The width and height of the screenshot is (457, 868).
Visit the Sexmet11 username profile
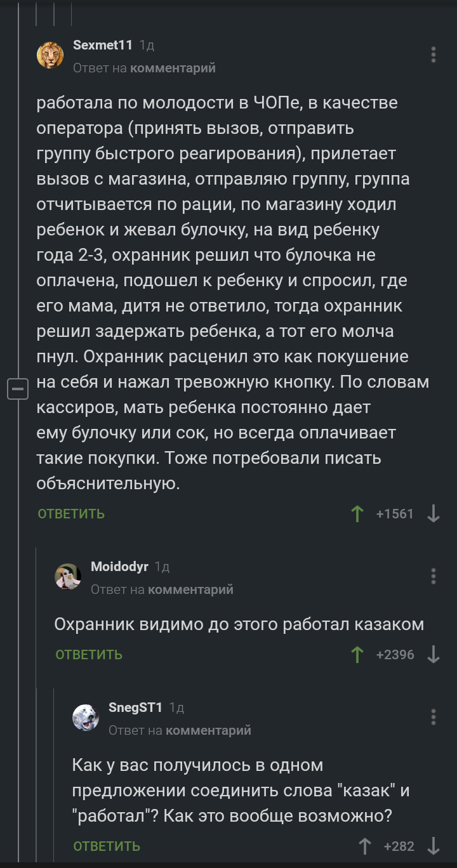[103, 45]
